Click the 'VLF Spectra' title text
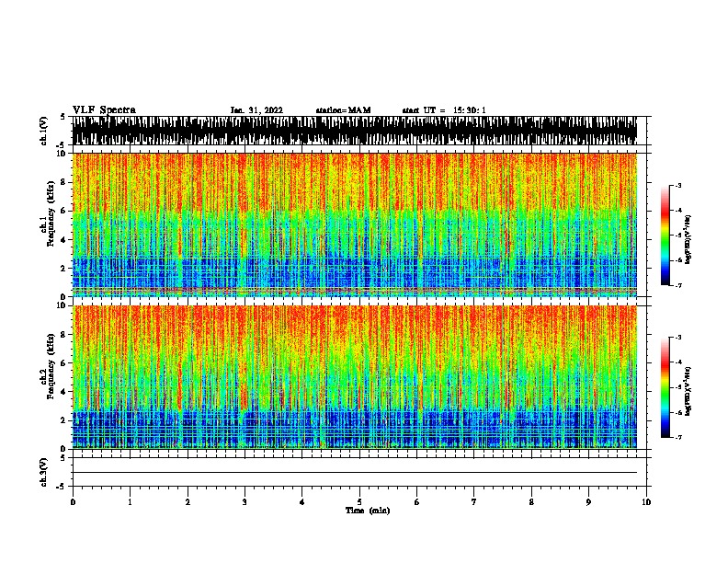 104,109
